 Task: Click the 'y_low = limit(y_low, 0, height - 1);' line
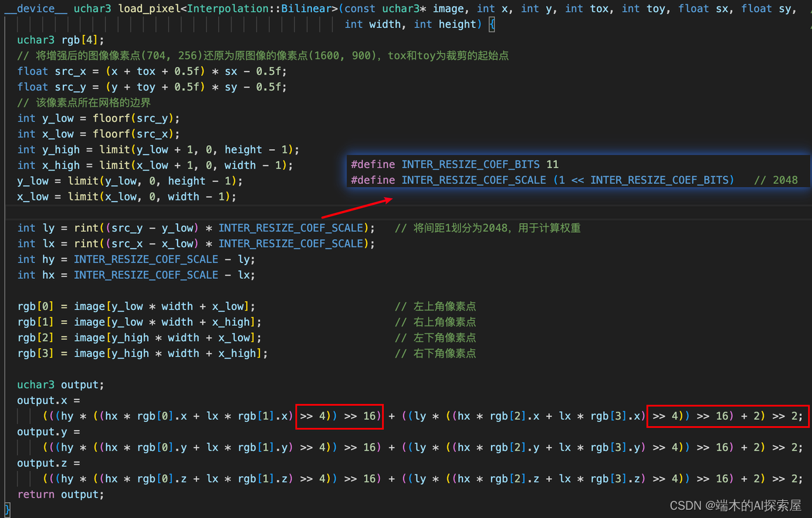(x=130, y=181)
